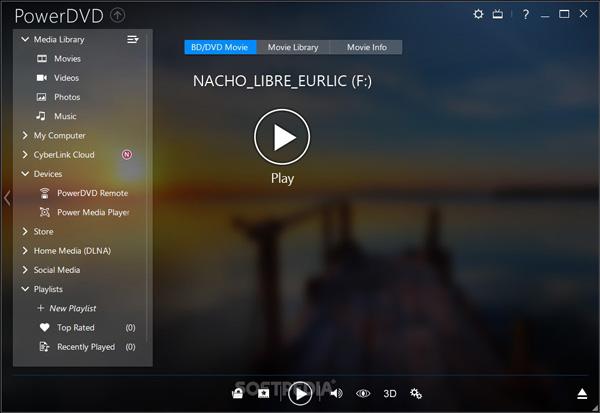Open the Recently Played playlist
This screenshot has height=413, width=600.
[87, 347]
